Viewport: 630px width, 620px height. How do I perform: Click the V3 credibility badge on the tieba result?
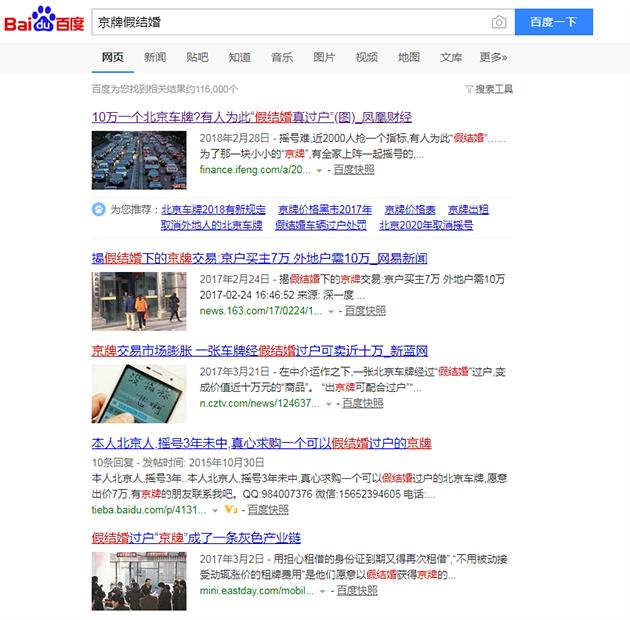231,510
